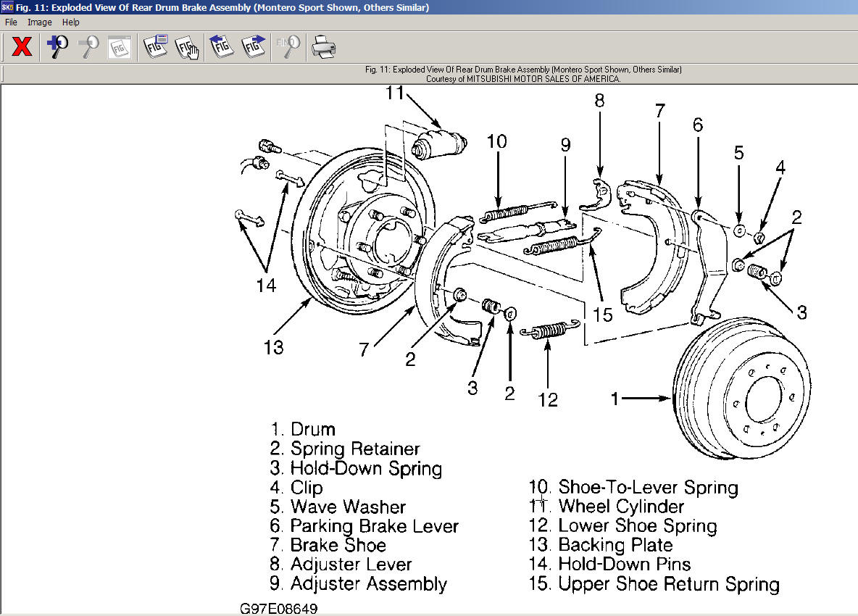Click the zoom out minus magnifier icon

point(88,47)
